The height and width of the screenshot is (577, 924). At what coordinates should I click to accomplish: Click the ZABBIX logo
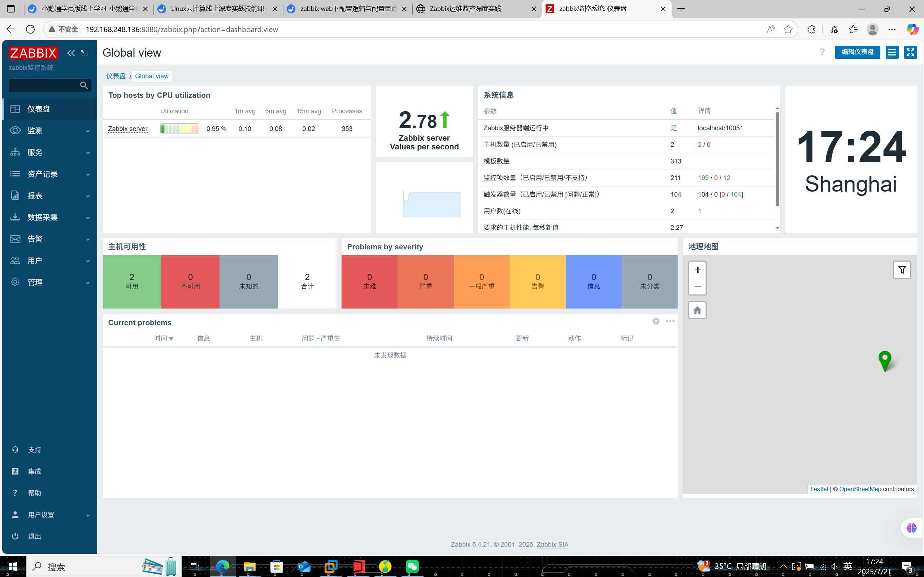[33, 53]
